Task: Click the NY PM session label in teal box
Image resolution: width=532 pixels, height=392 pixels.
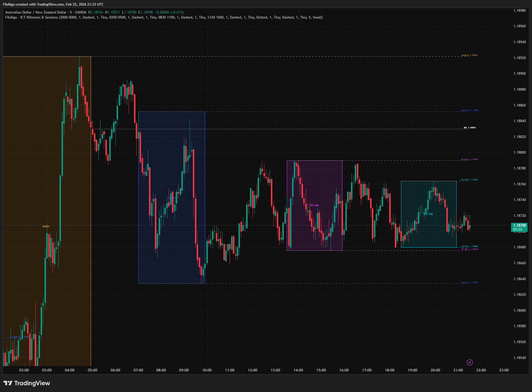Action: pyautogui.click(x=428, y=214)
